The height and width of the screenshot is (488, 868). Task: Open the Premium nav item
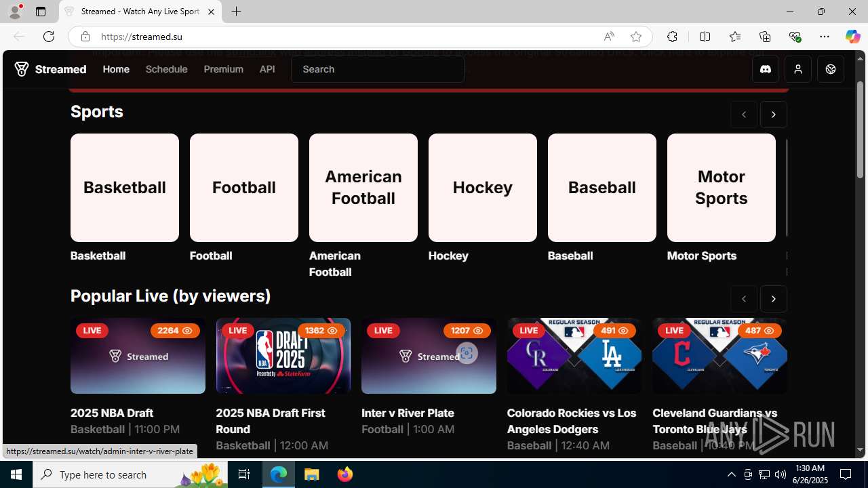pyautogui.click(x=223, y=69)
